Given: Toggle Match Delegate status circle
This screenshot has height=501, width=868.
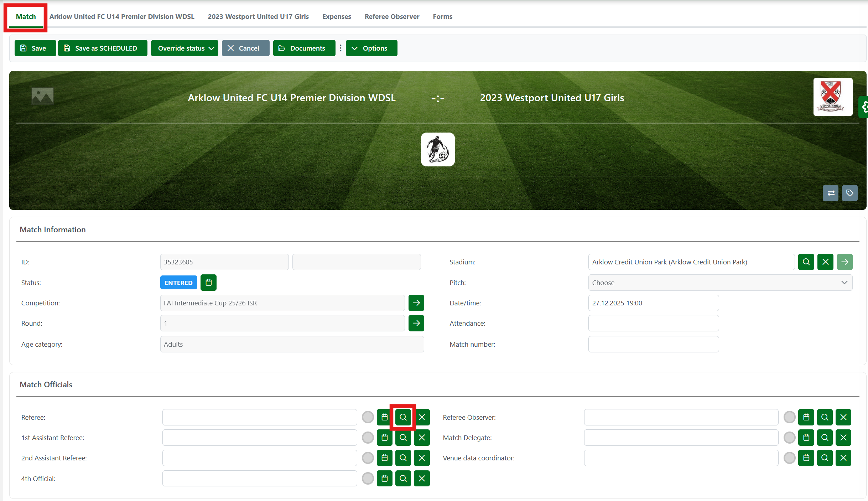Looking at the screenshot, I should (789, 438).
